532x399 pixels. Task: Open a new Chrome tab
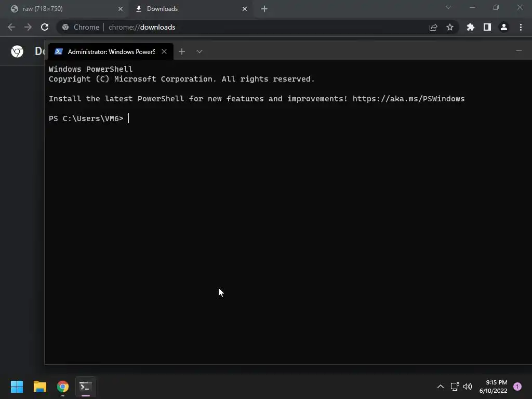pyautogui.click(x=264, y=9)
